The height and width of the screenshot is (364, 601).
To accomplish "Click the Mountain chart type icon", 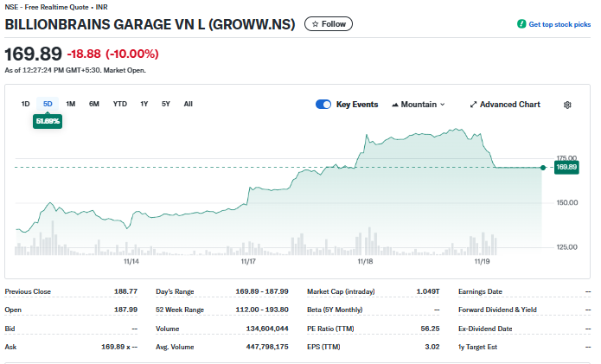I will click(395, 105).
